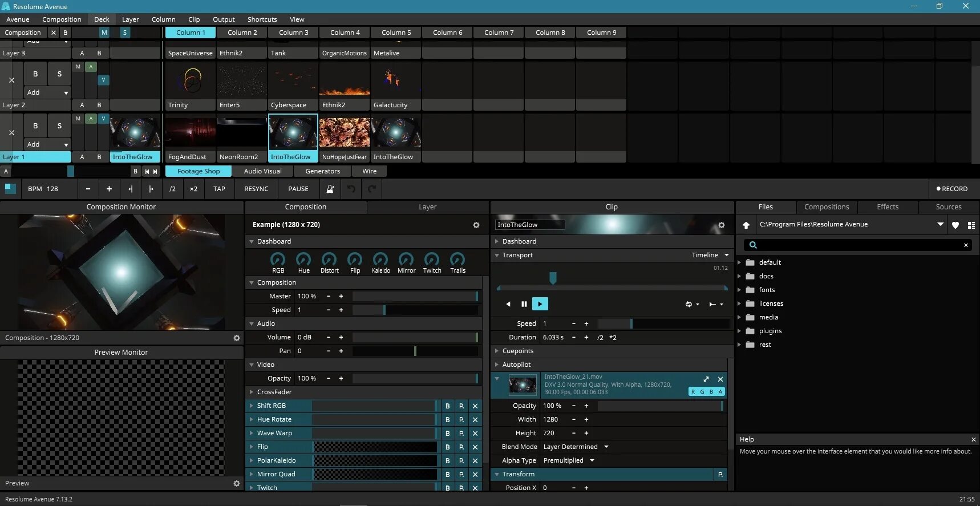Pause the clip in Transport
This screenshot has height=506, width=980.
coord(524,304)
